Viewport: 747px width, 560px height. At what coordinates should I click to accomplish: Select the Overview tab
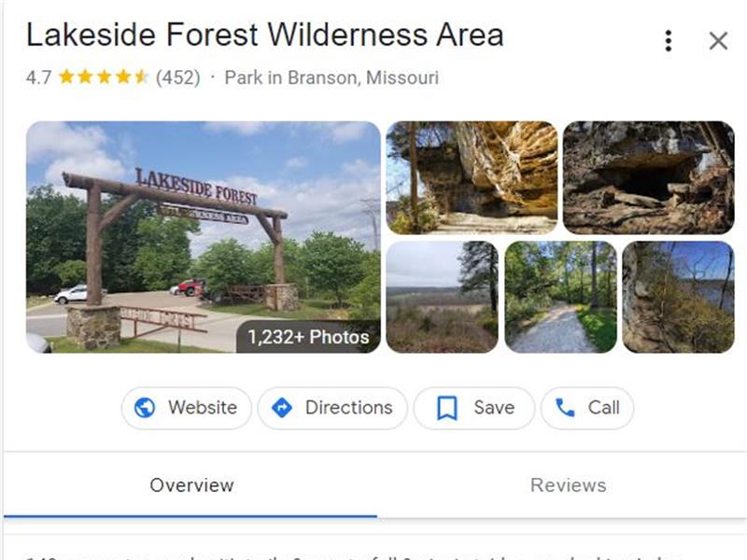[x=191, y=485]
